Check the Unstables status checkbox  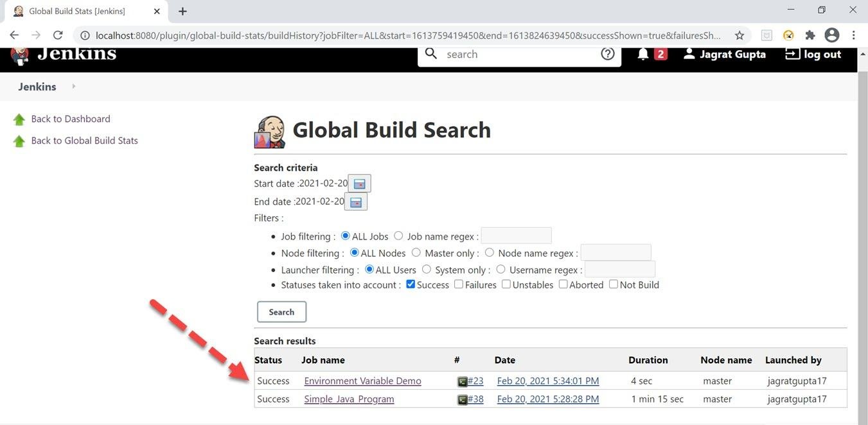click(506, 284)
